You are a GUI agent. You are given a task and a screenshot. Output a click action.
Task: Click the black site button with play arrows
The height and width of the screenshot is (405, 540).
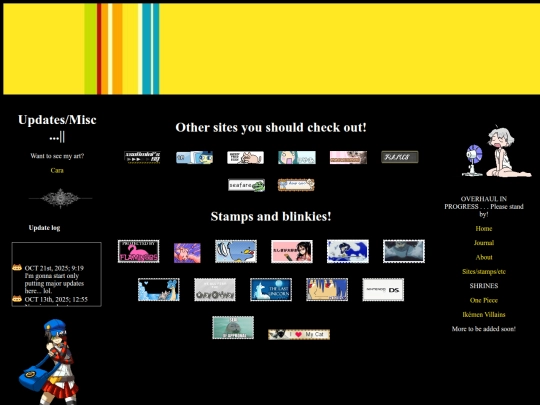[142, 157]
